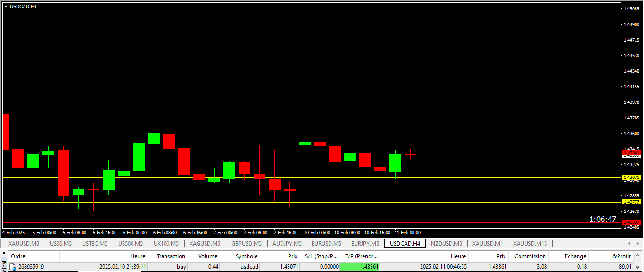Close the terminal panel with the X

click(x=4, y=253)
